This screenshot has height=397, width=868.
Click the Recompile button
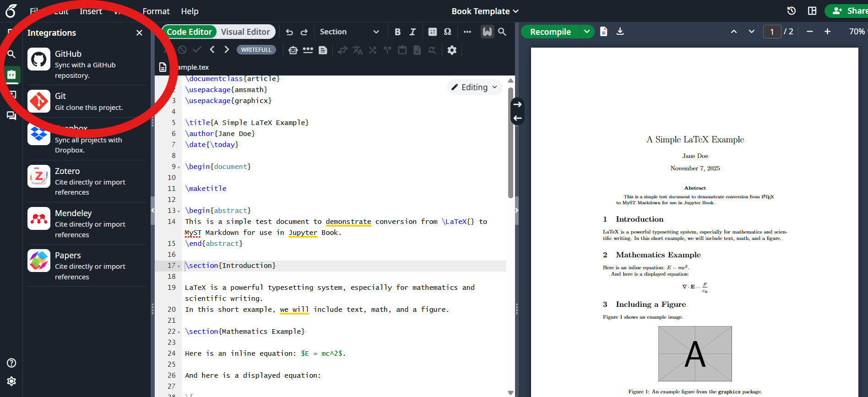pos(550,32)
